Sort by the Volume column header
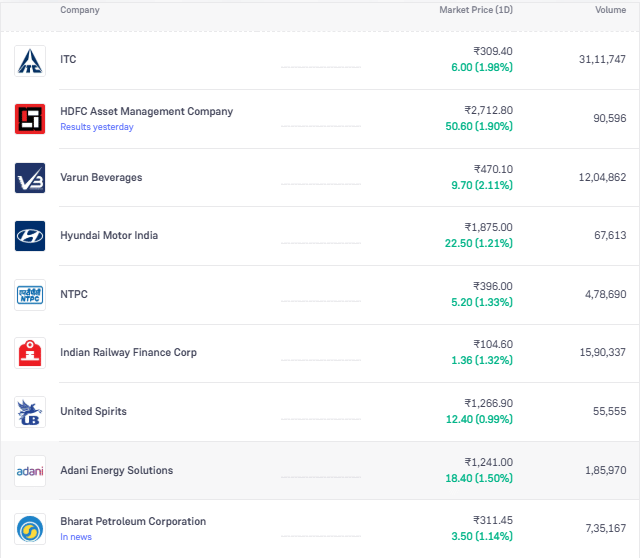This screenshot has height=558, width=640. pyautogui.click(x=610, y=10)
